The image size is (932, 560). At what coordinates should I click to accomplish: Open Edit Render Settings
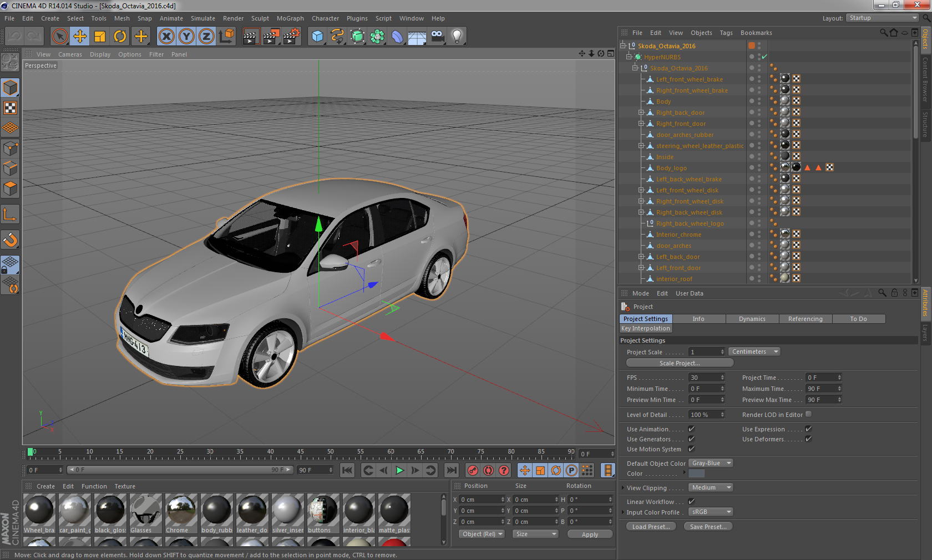pyautogui.click(x=291, y=37)
